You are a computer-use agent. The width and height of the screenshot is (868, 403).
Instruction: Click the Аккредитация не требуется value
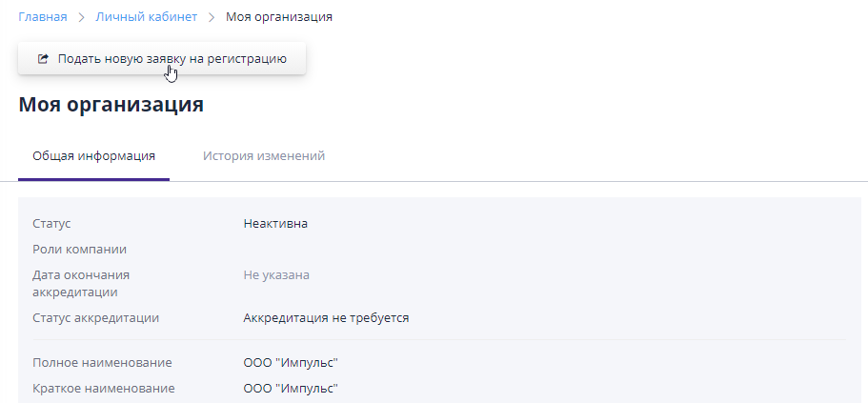point(326,318)
